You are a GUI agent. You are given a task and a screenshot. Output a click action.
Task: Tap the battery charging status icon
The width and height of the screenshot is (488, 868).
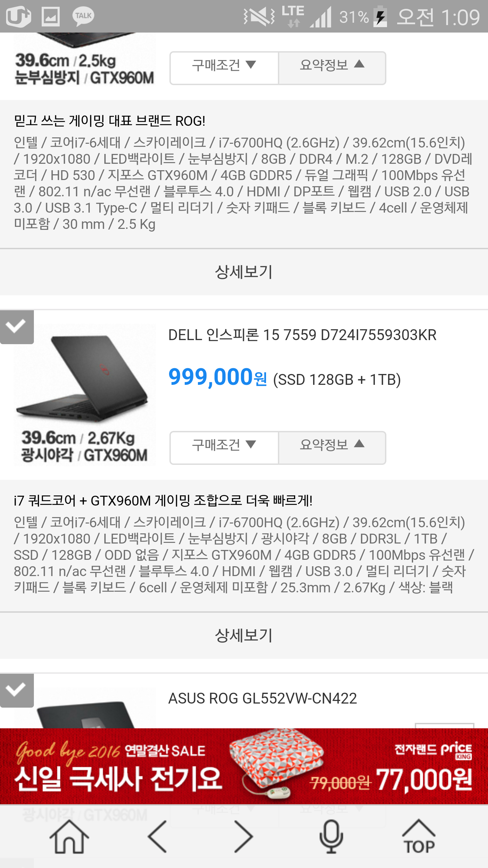380,16
